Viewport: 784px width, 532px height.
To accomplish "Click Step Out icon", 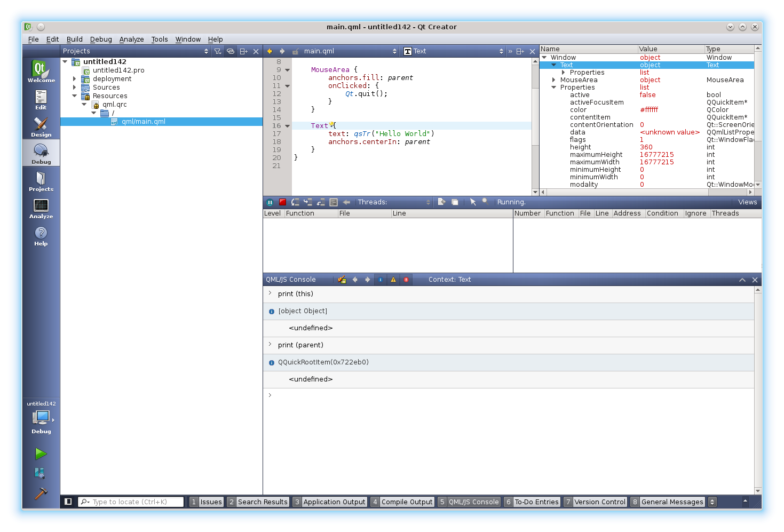I will point(321,202).
